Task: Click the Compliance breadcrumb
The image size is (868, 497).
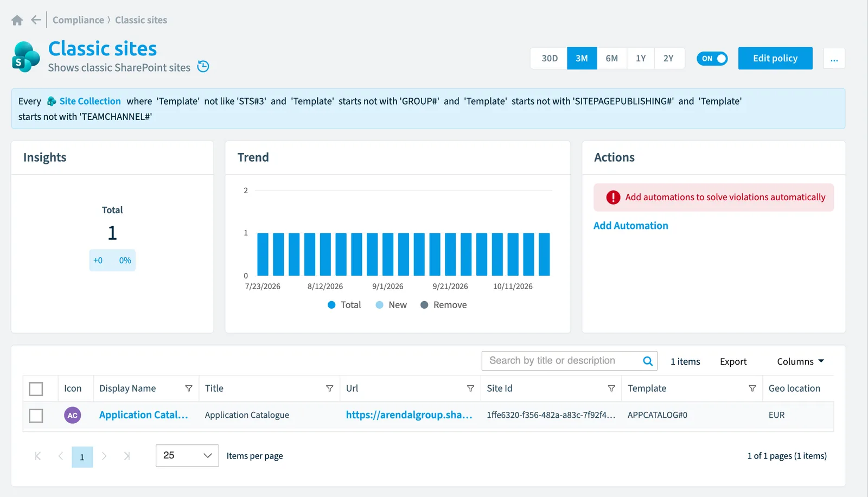Action: [x=78, y=20]
